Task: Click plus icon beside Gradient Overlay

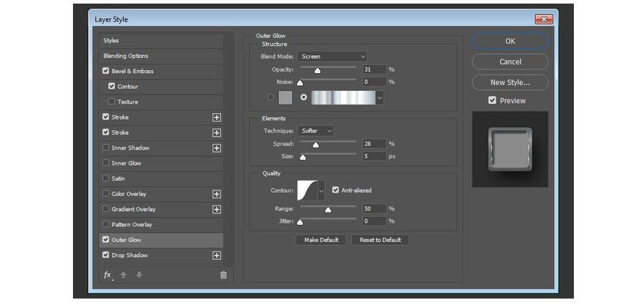Action: coord(217,210)
